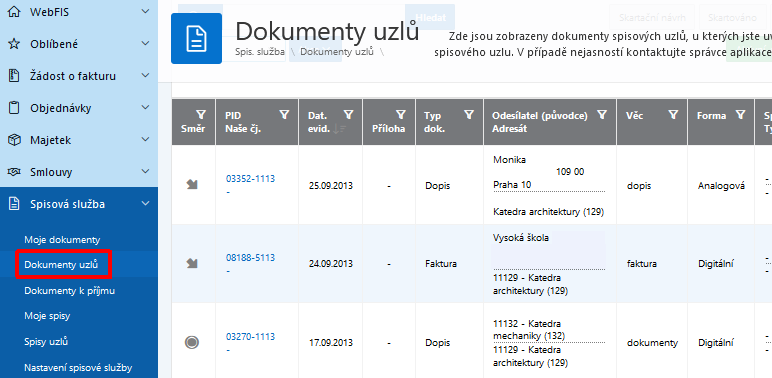Image resolution: width=772 pixels, height=378 pixels.
Task: Expand the Žádost o fakturu chevron
Action: (x=145, y=76)
